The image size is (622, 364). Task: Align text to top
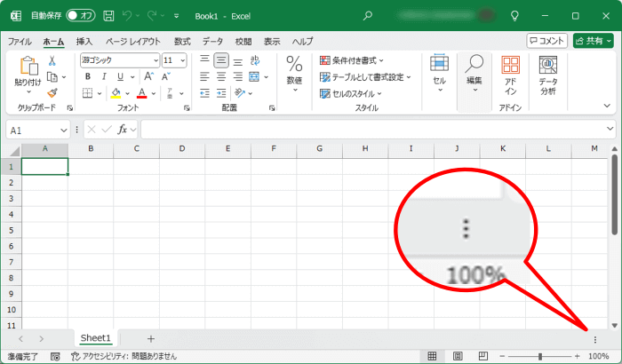204,60
